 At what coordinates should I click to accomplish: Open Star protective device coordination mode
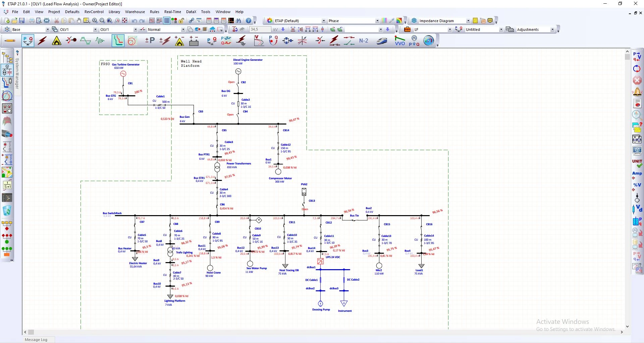point(118,41)
